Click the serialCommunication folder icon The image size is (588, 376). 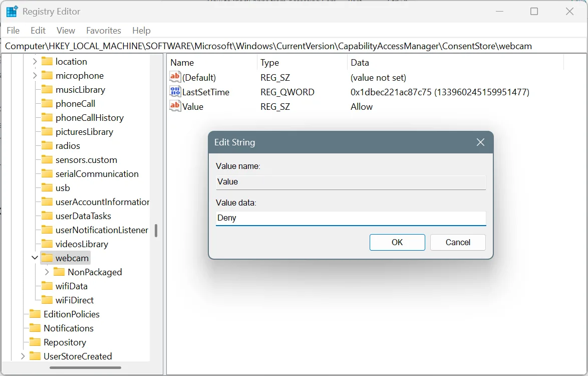coord(47,174)
